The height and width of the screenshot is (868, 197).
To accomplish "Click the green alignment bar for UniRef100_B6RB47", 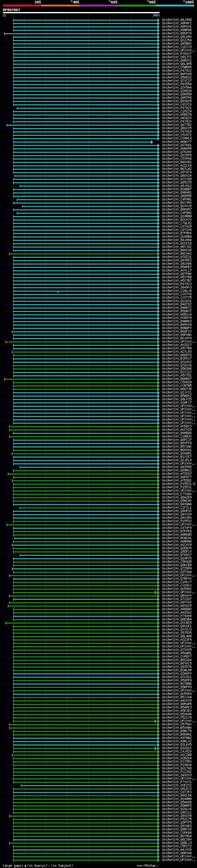I will 82,379.
